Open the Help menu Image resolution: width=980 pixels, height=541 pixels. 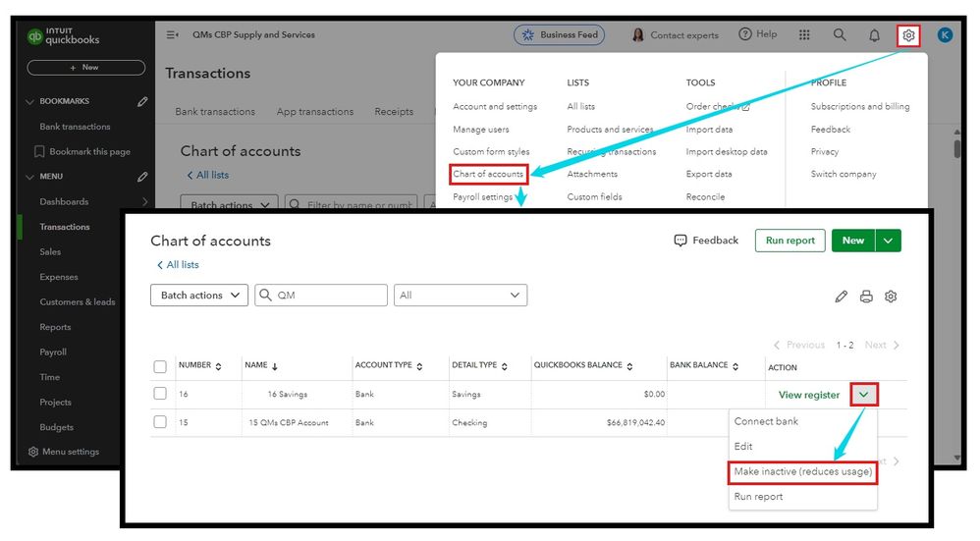pyautogui.click(x=757, y=34)
